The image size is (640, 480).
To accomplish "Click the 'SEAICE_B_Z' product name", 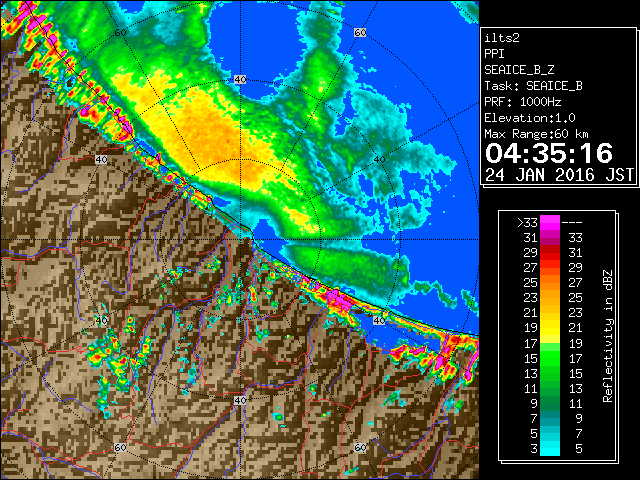I will click(519, 70).
